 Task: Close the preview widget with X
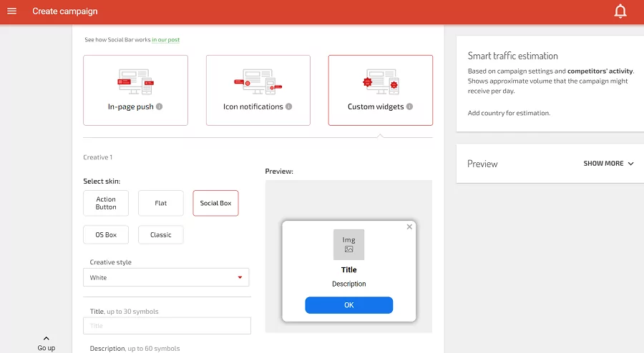[409, 227]
